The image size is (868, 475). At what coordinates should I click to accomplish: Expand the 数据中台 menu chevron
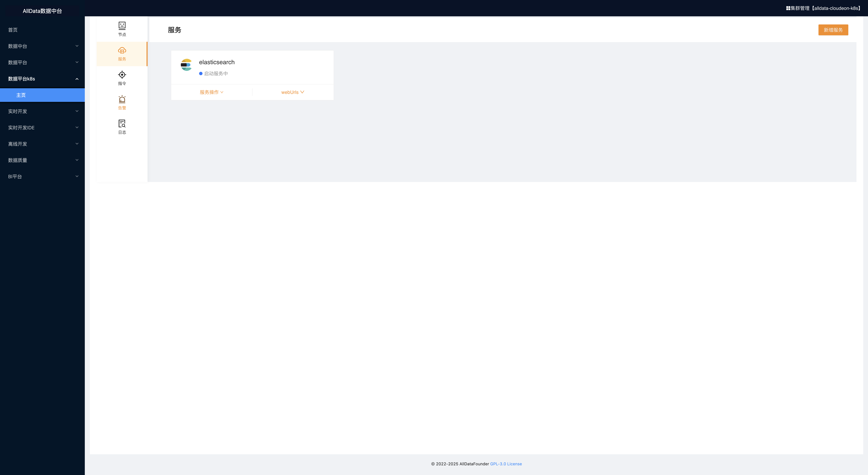tap(77, 46)
